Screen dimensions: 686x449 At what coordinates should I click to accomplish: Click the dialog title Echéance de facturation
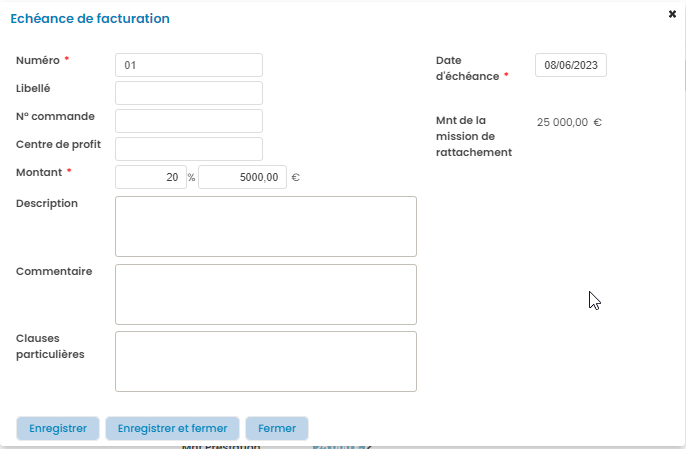click(89, 19)
